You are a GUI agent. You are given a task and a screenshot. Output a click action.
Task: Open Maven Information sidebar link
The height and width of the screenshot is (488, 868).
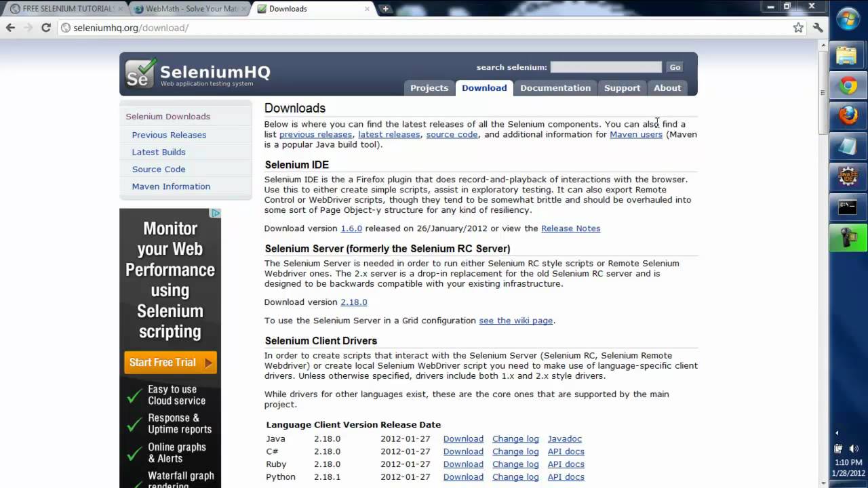(171, 186)
